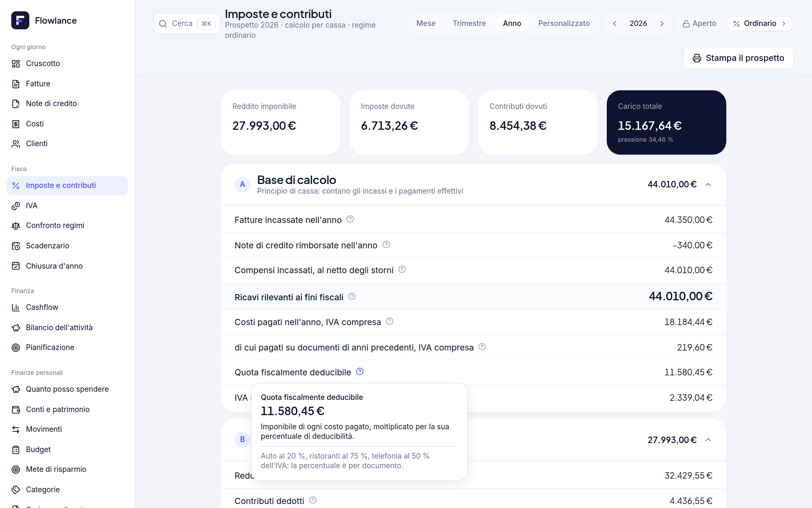Click the 2026 year label
812x508 pixels.
pyautogui.click(x=638, y=23)
